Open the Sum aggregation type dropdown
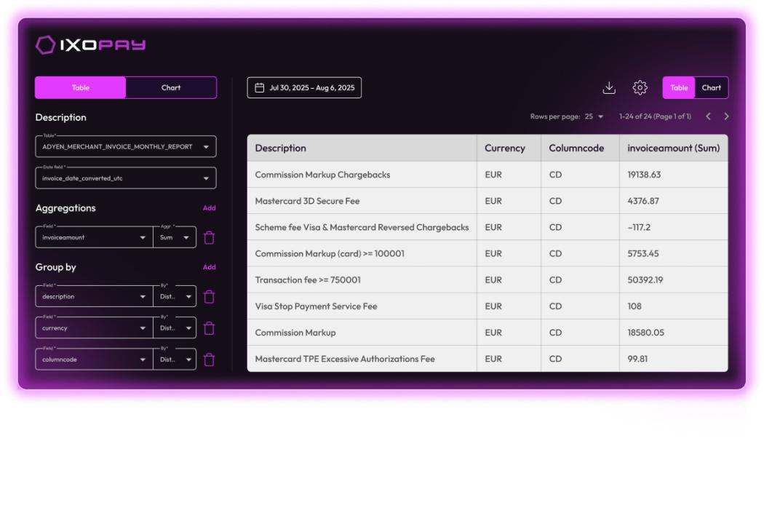The width and height of the screenshot is (764, 532). point(175,237)
